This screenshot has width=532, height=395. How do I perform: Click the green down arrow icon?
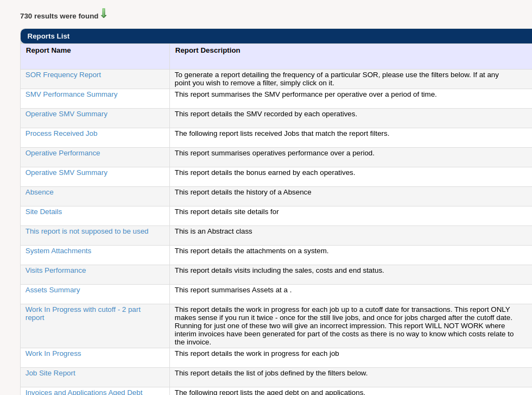103,14
